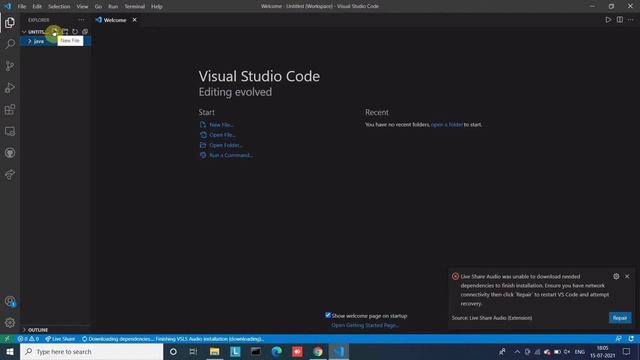The image size is (640, 360).
Task: Open notifications bell in status bar
Action: (631, 339)
